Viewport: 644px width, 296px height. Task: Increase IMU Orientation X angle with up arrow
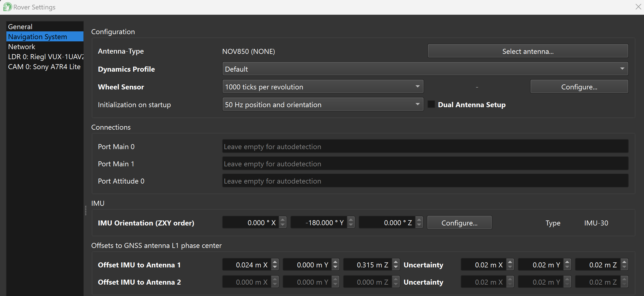[282, 220]
